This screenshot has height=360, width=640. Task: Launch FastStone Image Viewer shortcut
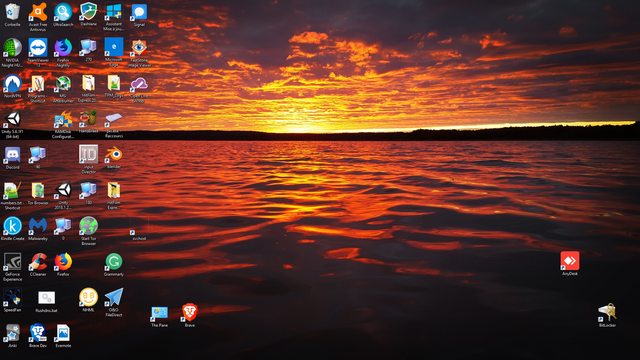(x=139, y=48)
